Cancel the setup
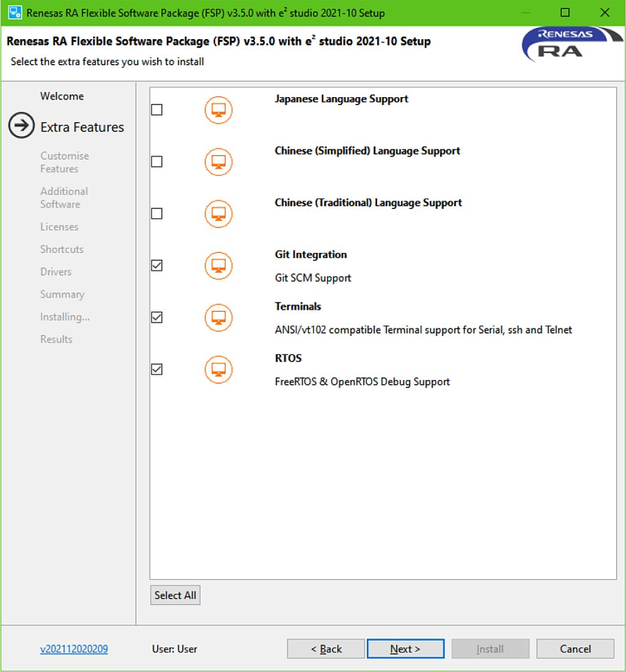This screenshot has width=626, height=672. (x=575, y=649)
